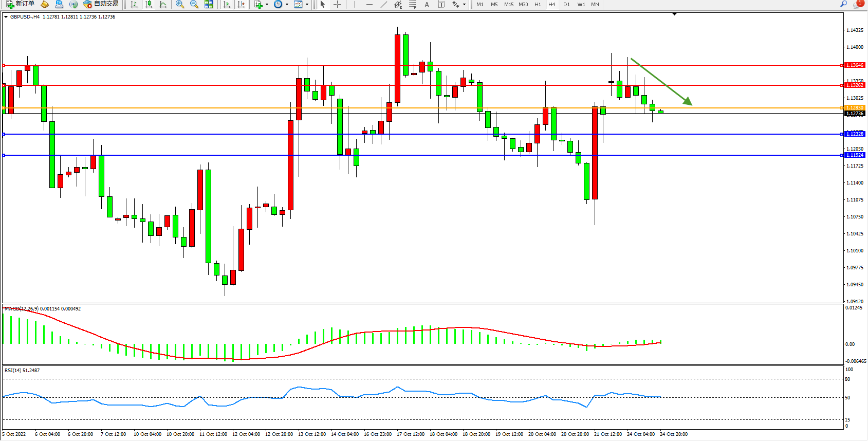The height and width of the screenshot is (441, 868).
Task: Choose the text label tool
Action: coord(427,4)
